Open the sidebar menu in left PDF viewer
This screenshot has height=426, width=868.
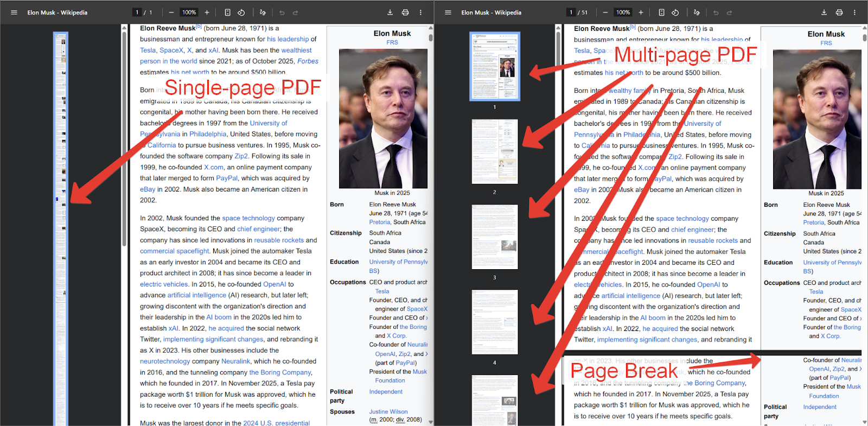[x=14, y=12]
